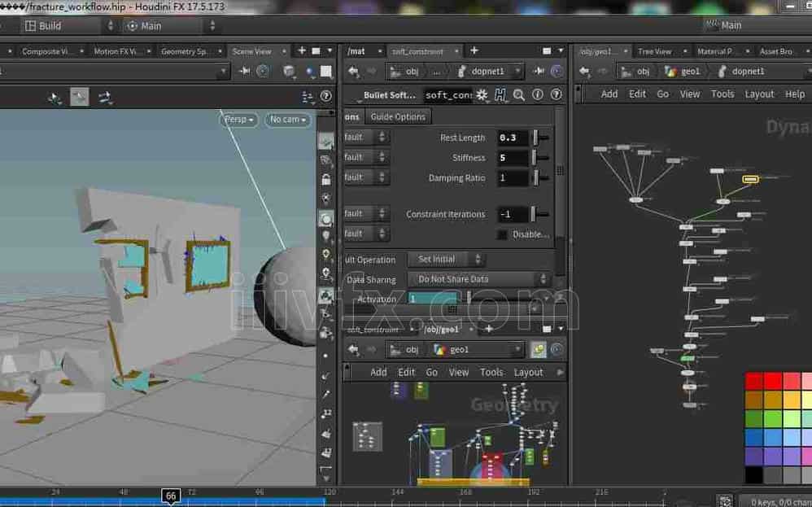This screenshot has width=812, height=507.
Task: Click the help icon in the parameter pane
Action: tap(556, 95)
